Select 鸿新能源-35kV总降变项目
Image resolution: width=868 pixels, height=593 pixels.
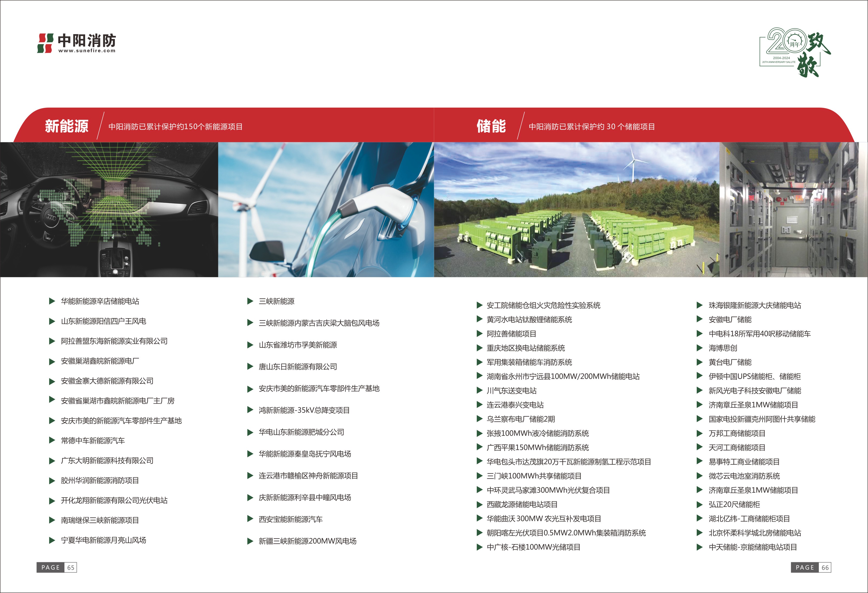304,410
